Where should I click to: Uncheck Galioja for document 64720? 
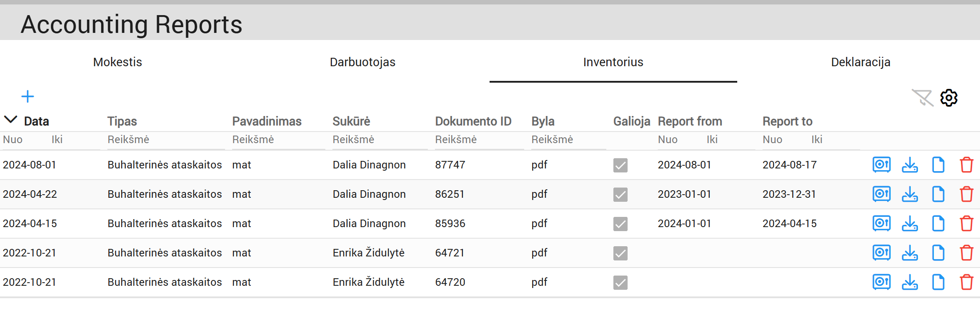[620, 283]
